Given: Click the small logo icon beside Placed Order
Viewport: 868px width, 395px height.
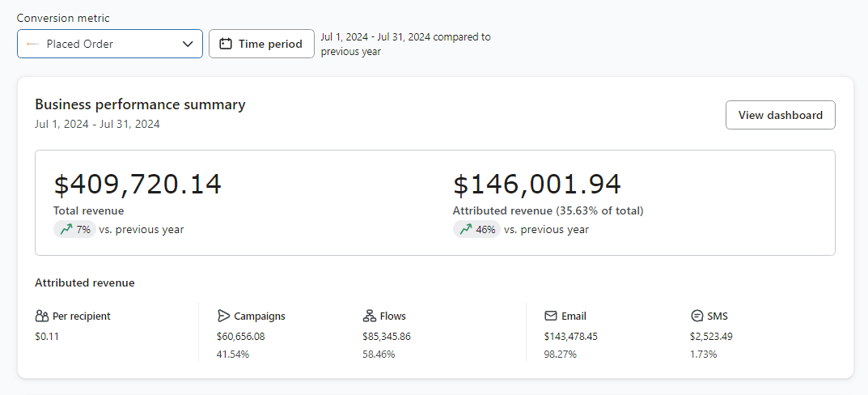Looking at the screenshot, I should [x=32, y=44].
